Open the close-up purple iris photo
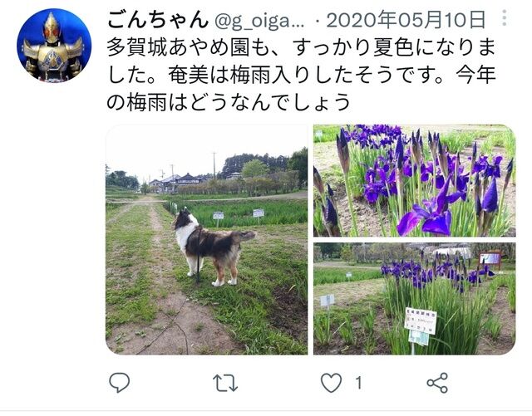532x416 pixels. [414, 180]
